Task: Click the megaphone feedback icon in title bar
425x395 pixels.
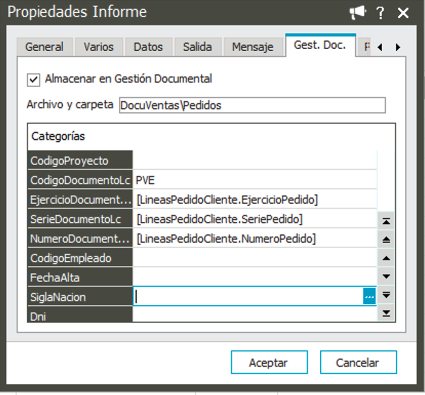Action: (x=358, y=13)
